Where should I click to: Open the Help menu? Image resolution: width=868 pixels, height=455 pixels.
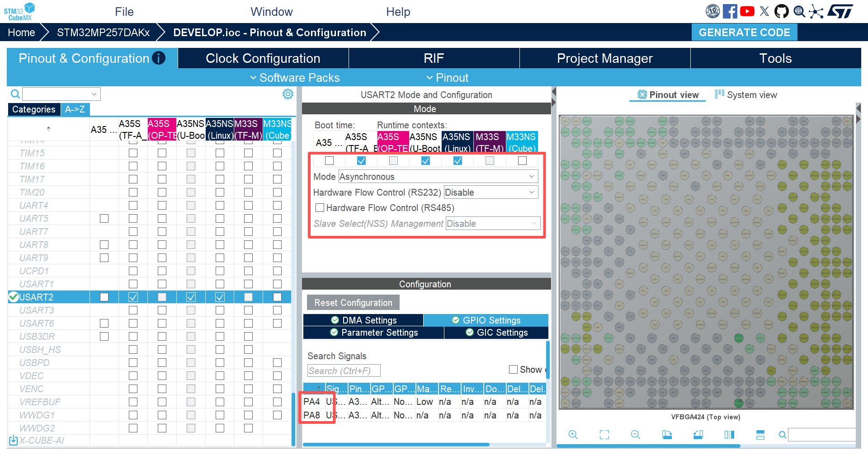398,12
